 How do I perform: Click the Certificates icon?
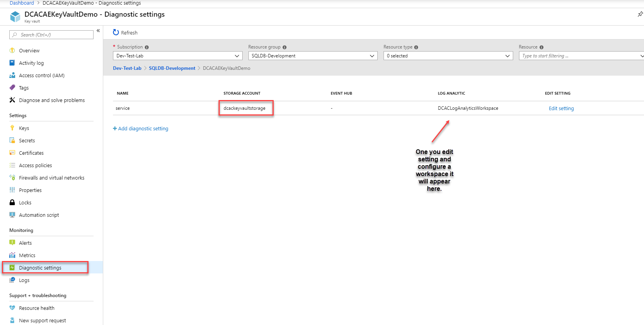12,153
